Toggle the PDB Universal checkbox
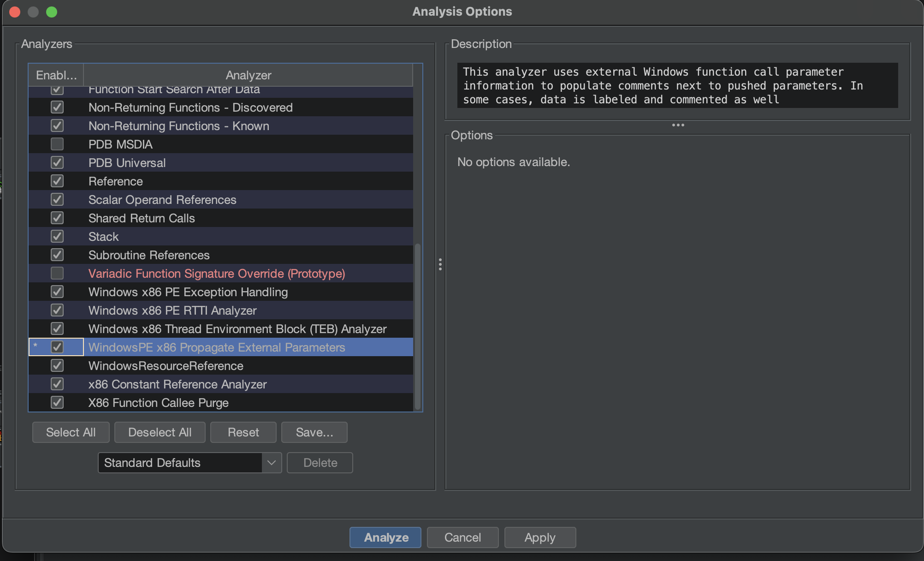This screenshot has width=924, height=561. click(x=57, y=163)
